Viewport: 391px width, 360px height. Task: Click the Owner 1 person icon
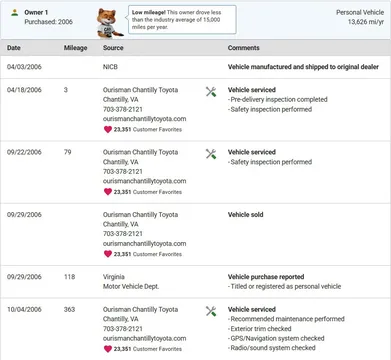pos(14,13)
